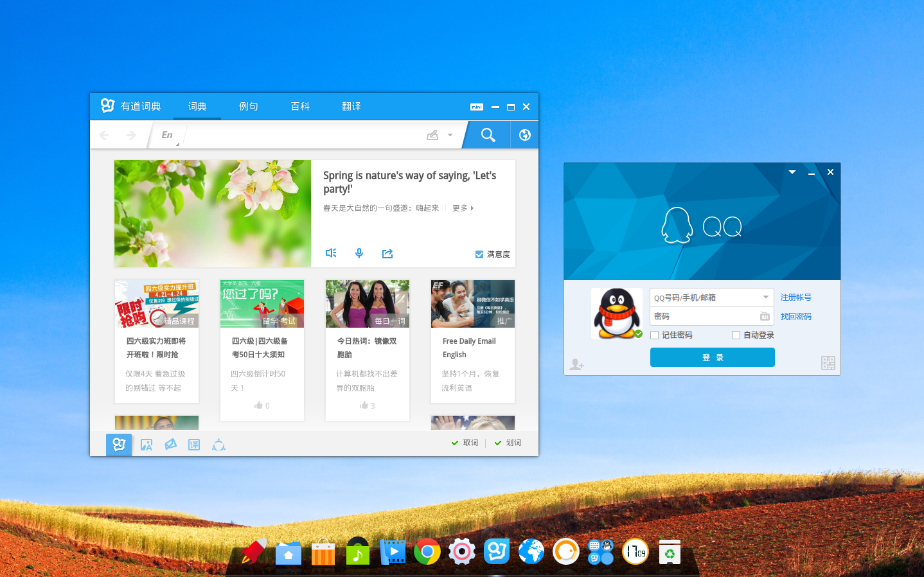The image size is (924, 577).
Task: Open the blue movie player in dock
Action: coord(393,552)
